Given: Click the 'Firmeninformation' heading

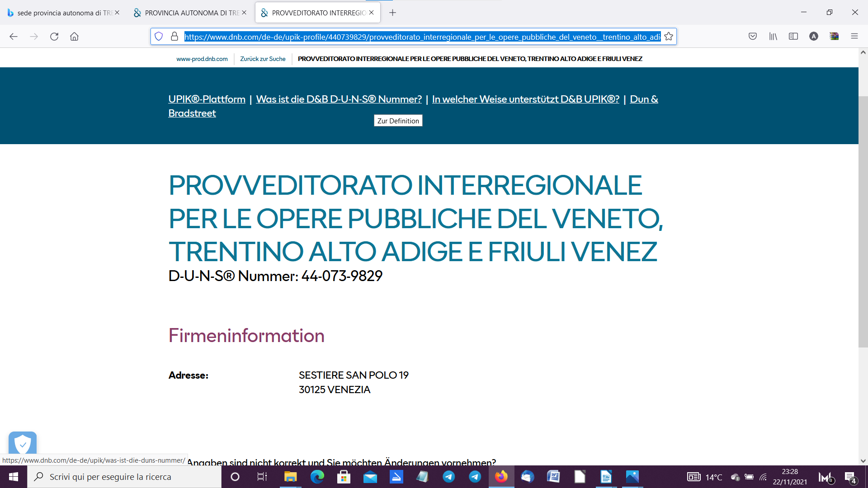Looking at the screenshot, I should click(x=246, y=335).
